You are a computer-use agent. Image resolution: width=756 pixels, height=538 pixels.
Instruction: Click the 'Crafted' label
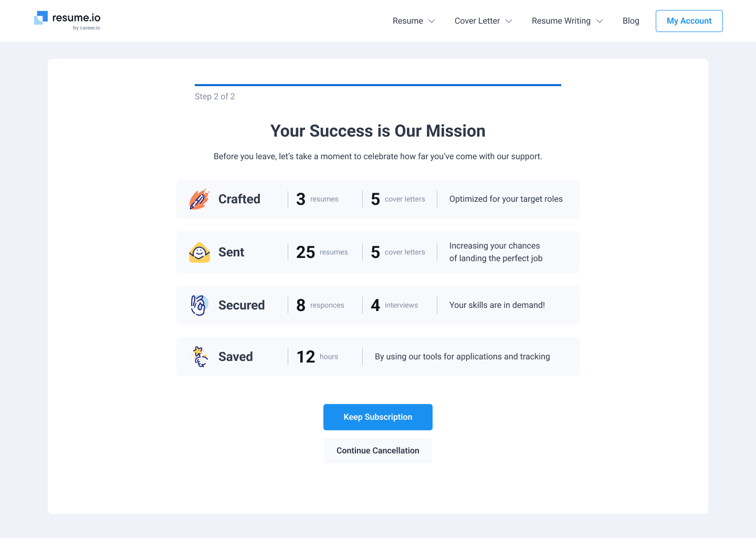pyautogui.click(x=239, y=199)
